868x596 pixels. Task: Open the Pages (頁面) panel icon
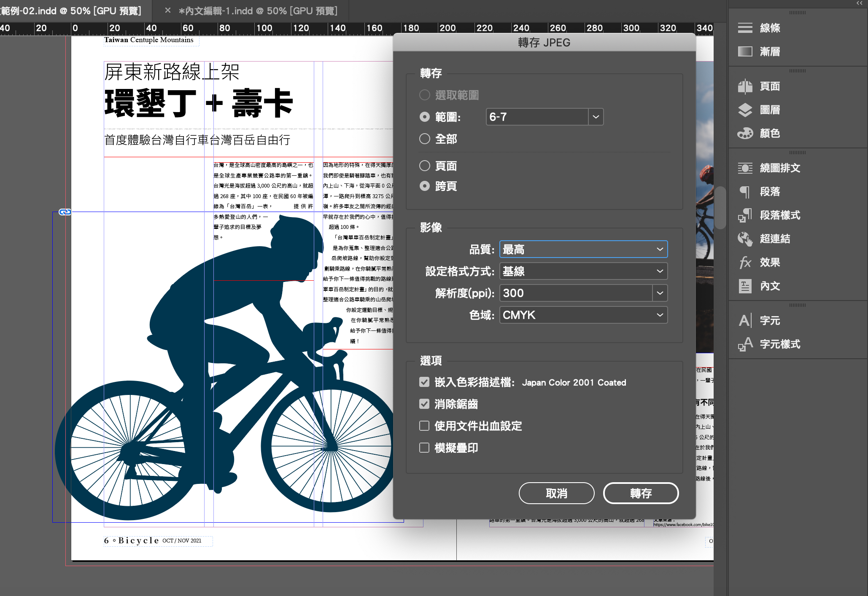745,86
